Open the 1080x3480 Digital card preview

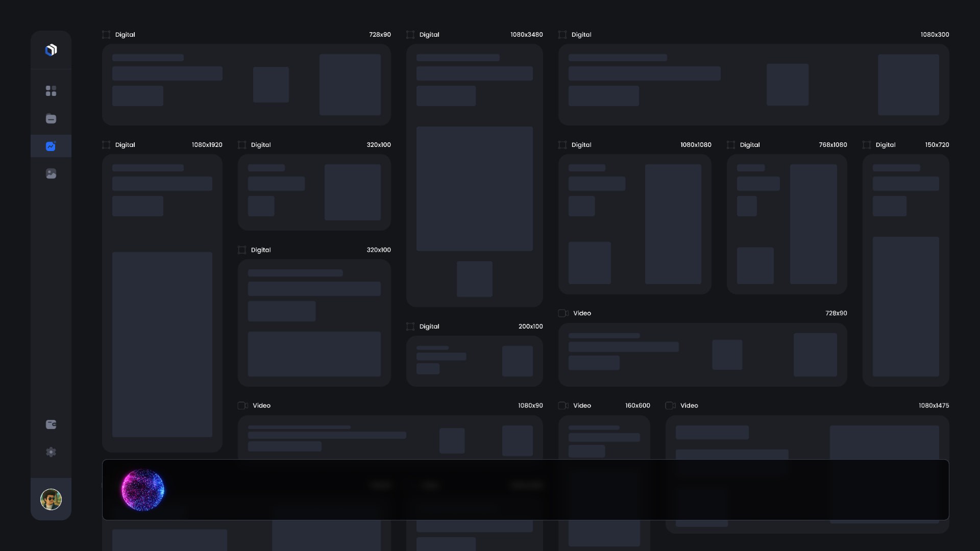[475, 176]
